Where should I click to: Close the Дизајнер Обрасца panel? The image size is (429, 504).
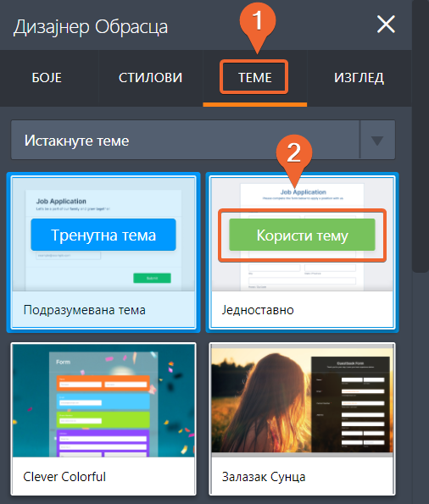click(x=386, y=25)
